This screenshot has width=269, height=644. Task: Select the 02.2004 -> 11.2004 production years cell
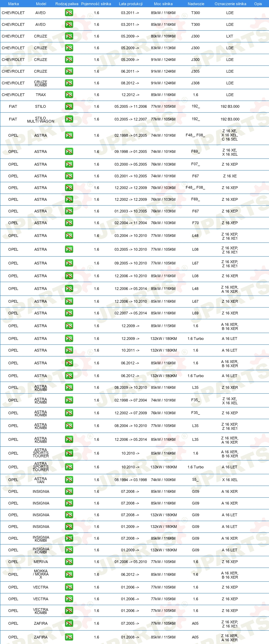(131, 223)
